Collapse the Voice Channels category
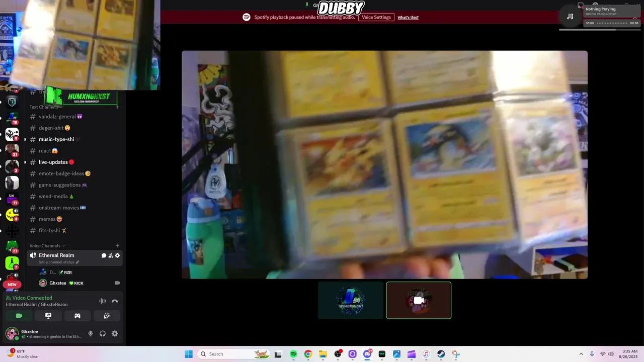644x362 pixels. click(47, 246)
